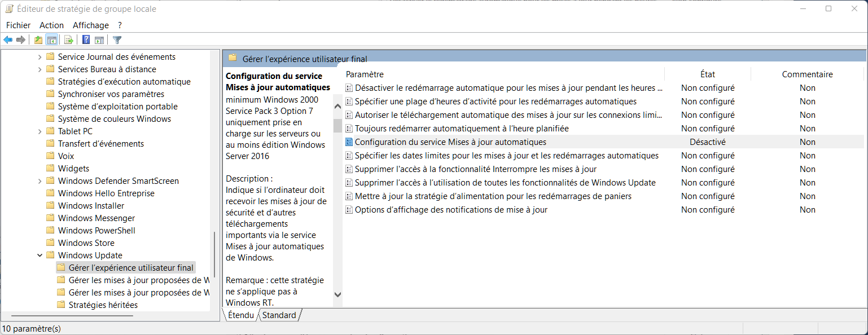Sort by the État column header
This screenshot has height=335, width=868.
coord(708,74)
